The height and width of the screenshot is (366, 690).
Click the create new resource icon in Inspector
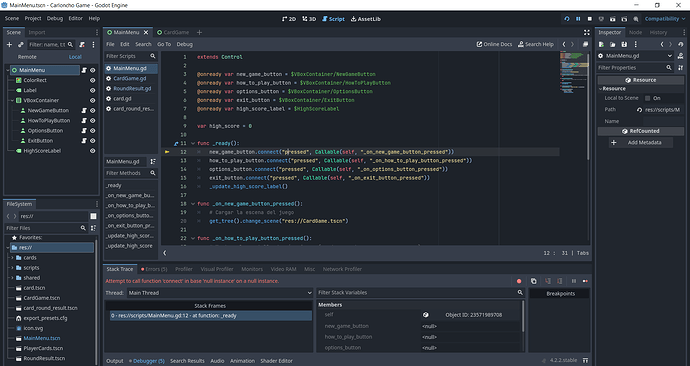point(601,44)
